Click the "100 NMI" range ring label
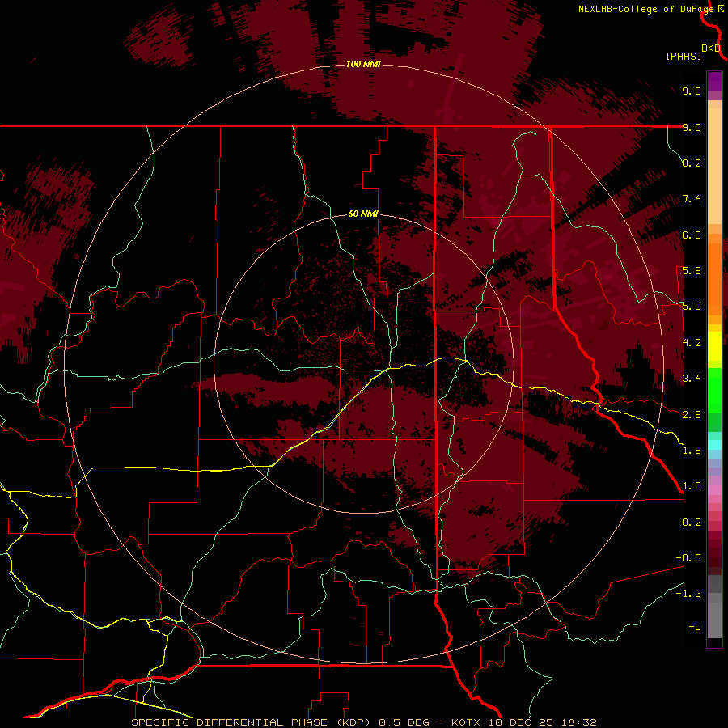The width and height of the screenshot is (728, 728). point(363,64)
